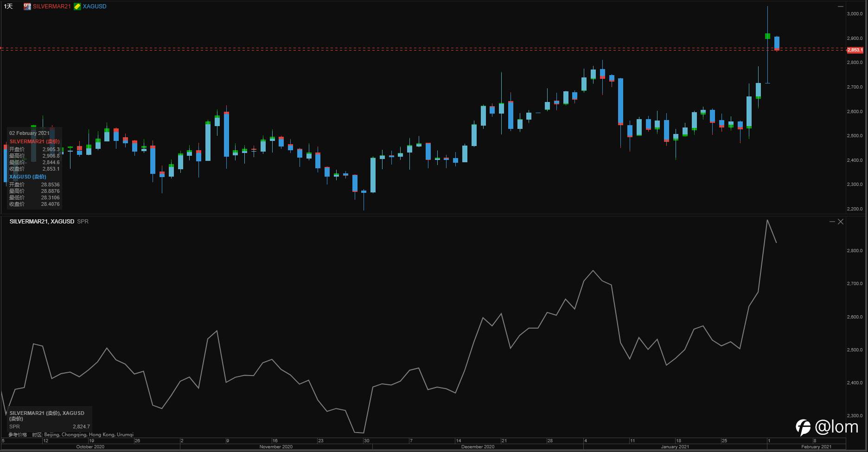Click the lowest price value 2,844.6
The width and height of the screenshot is (868, 452).
(51, 162)
